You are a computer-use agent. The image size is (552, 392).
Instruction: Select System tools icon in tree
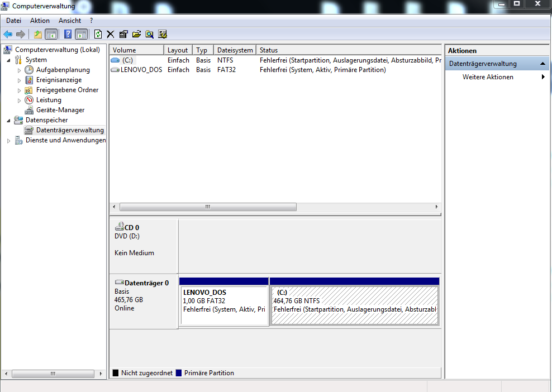[x=18, y=60]
